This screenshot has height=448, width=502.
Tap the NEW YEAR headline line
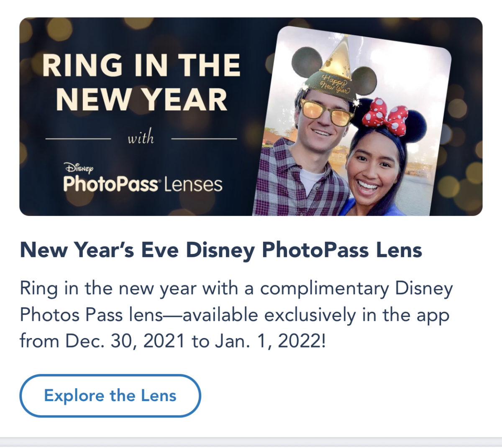[x=141, y=100]
